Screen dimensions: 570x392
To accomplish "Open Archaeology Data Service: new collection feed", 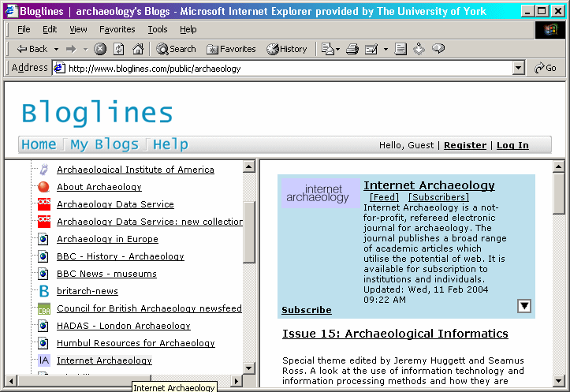I will tap(150, 222).
